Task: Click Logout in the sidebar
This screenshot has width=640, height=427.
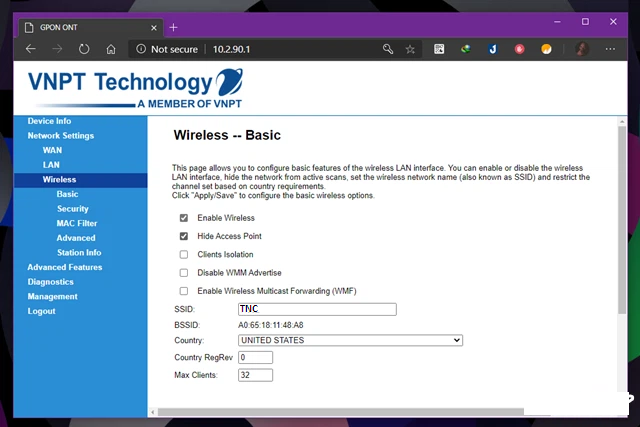Action: (x=41, y=311)
